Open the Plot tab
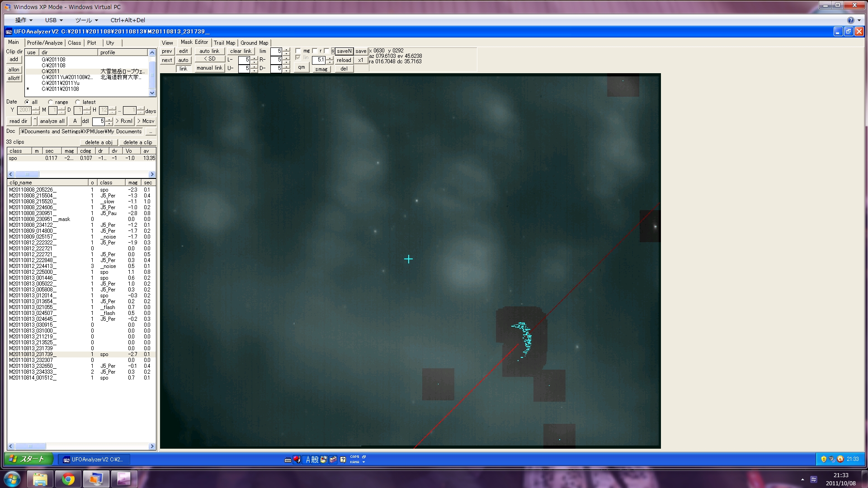The width and height of the screenshot is (868, 488). click(x=92, y=43)
